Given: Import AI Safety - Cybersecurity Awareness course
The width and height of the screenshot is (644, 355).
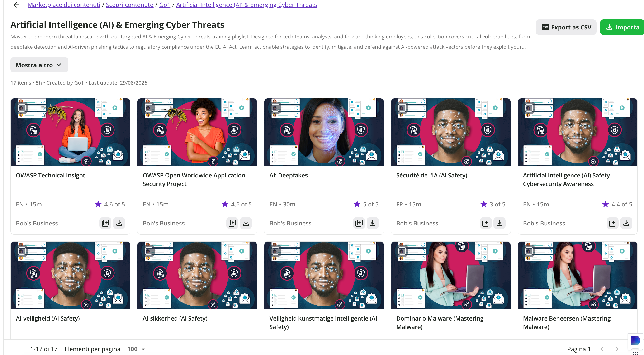Looking at the screenshot, I should 626,223.
